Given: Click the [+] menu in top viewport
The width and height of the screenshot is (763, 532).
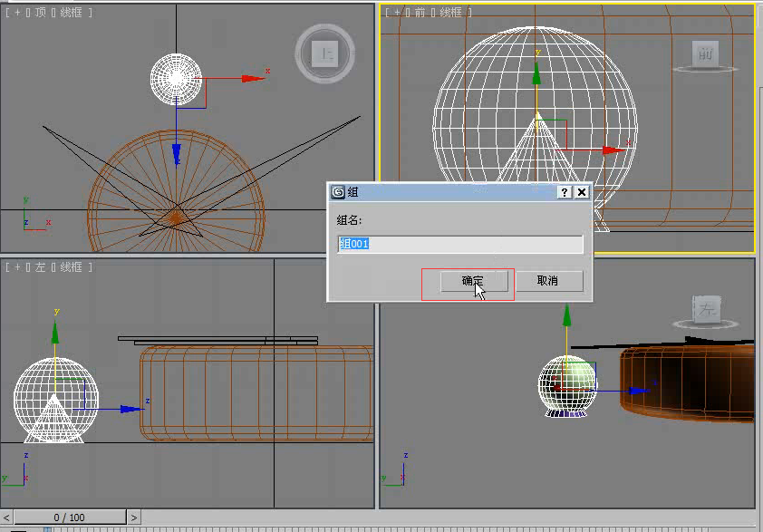Looking at the screenshot, I should click(x=17, y=13).
